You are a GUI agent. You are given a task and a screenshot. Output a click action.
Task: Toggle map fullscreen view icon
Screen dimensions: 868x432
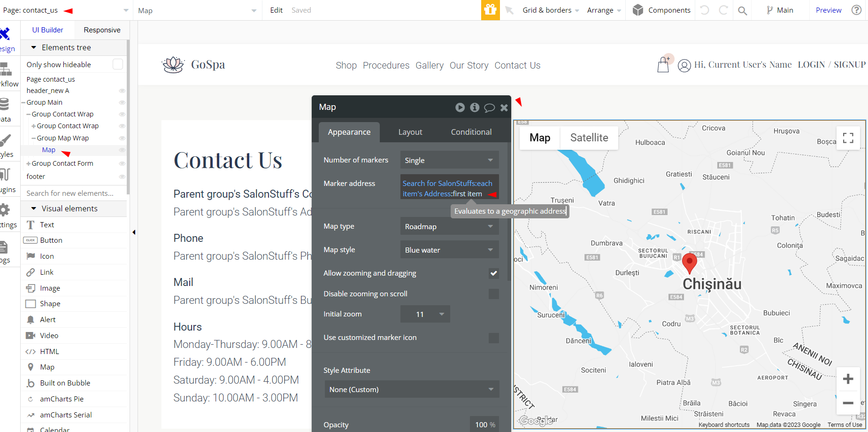coord(848,138)
